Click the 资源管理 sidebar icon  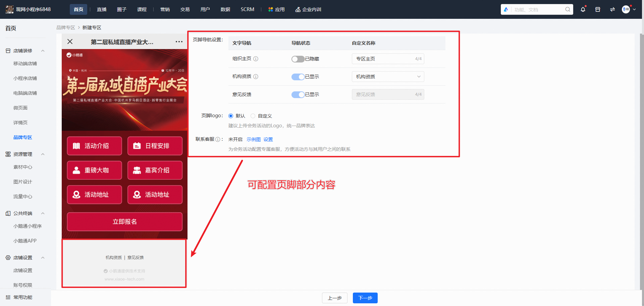(x=8, y=154)
